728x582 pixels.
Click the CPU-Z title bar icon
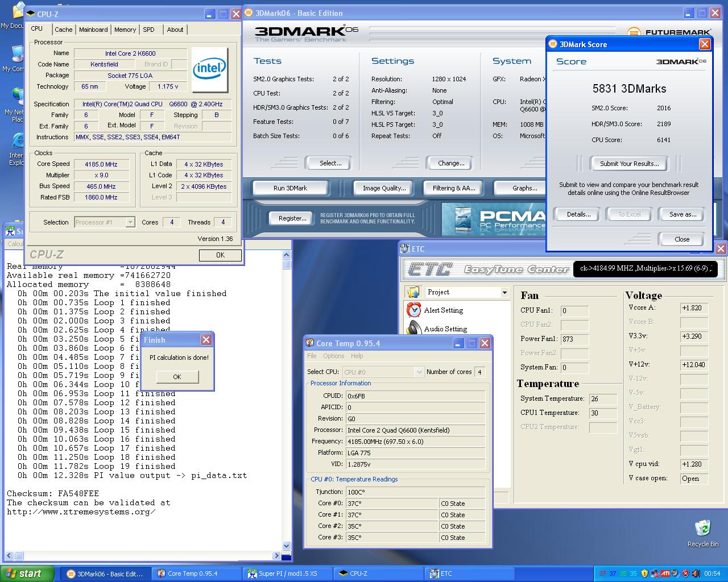(31, 14)
